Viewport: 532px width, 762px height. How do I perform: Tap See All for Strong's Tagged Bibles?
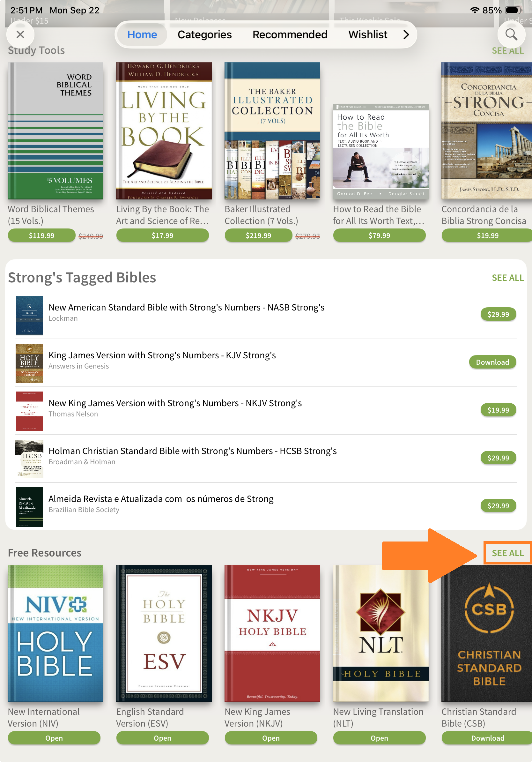[507, 278]
